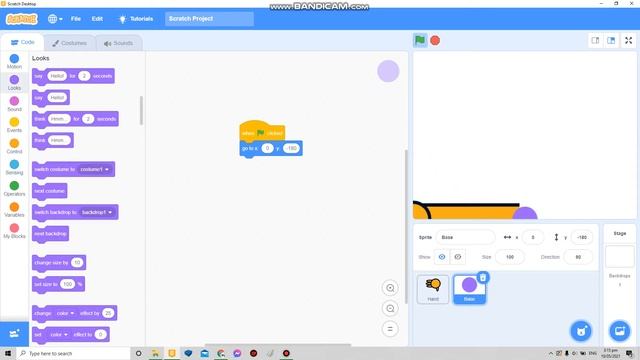Open the Choose a Sprite button

point(581,331)
